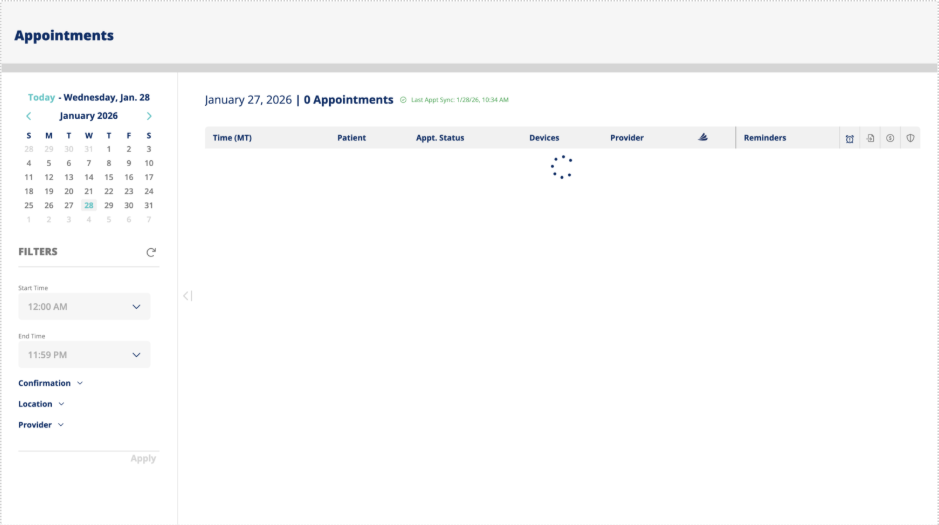Go to next month in calendar
Viewport: 939px width, 525px height.
(x=149, y=116)
